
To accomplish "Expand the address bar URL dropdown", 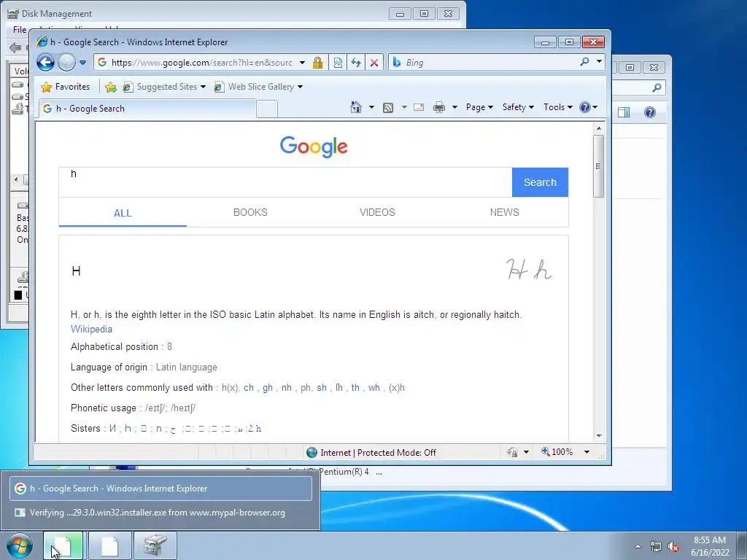I will pos(302,63).
